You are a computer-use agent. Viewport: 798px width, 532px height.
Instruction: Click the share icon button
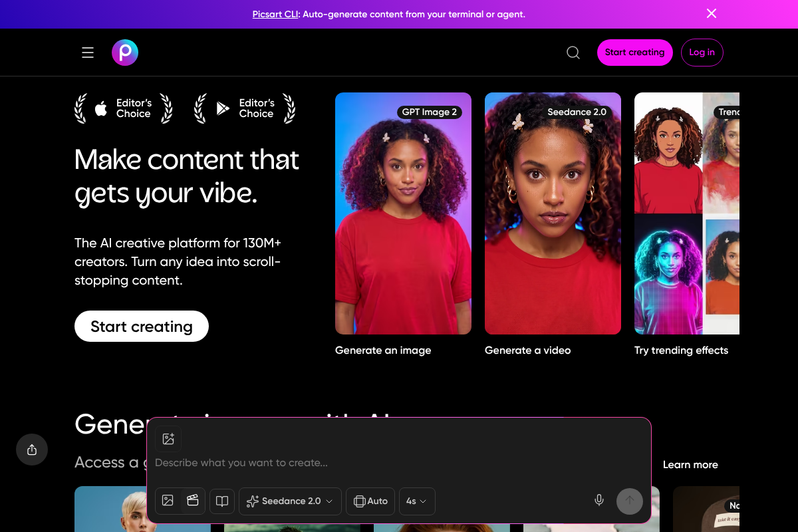(32, 450)
